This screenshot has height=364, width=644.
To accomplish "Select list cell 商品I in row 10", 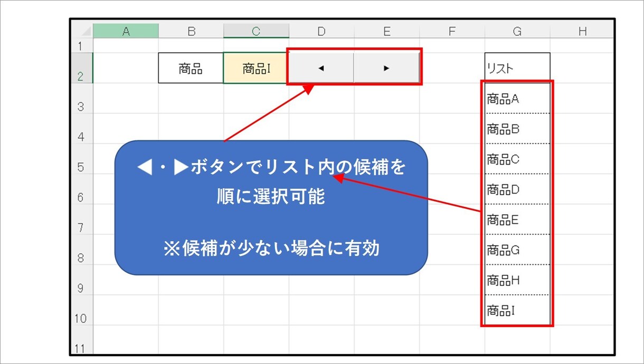I will tap(517, 310).
